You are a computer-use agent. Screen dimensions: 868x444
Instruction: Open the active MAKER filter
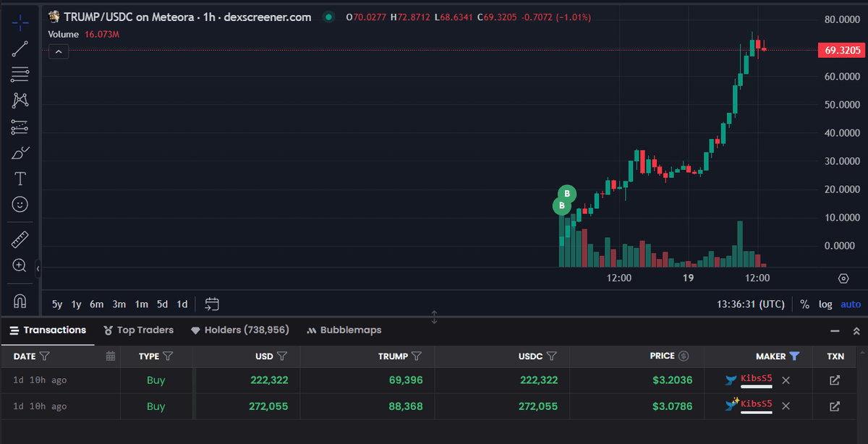[x=795, y=356]
